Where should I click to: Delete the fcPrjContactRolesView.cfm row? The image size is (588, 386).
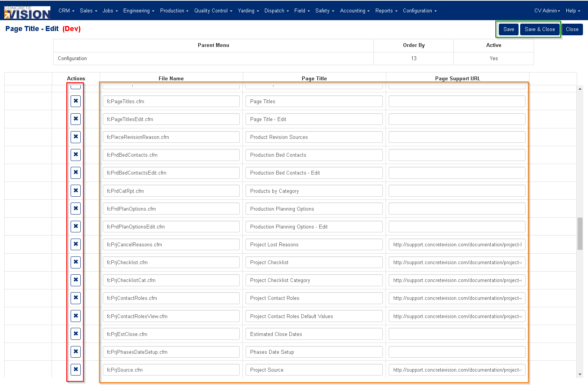pyautogui.click(x=76, y=316)
